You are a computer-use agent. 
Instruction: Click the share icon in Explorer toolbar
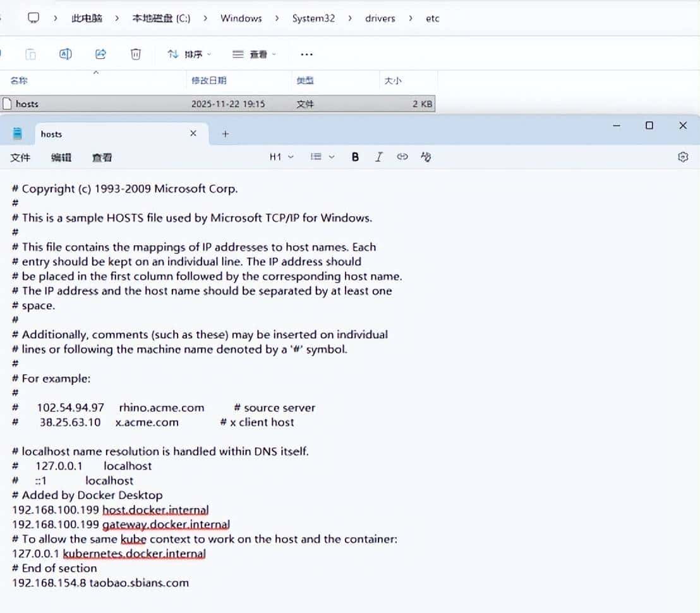click(x=101, y=54)
